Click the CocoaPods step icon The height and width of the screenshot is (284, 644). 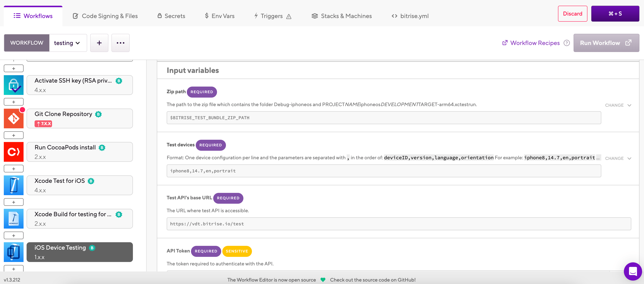click(14, 152)
